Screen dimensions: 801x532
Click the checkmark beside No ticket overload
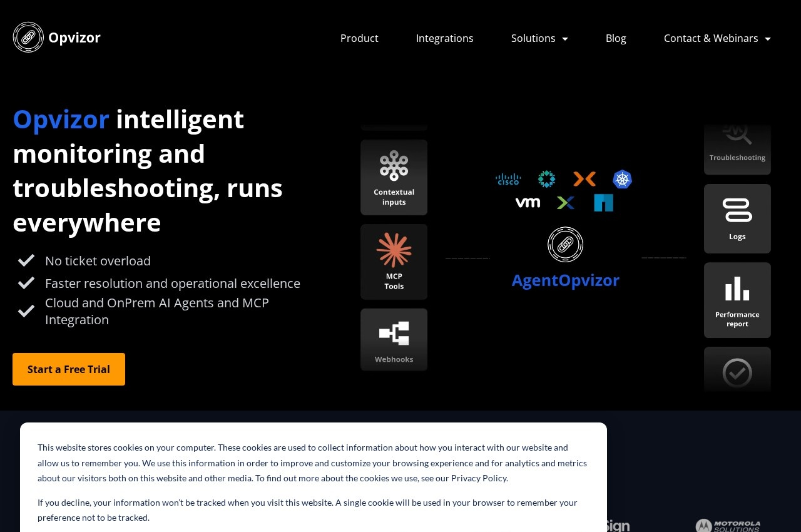26,260
